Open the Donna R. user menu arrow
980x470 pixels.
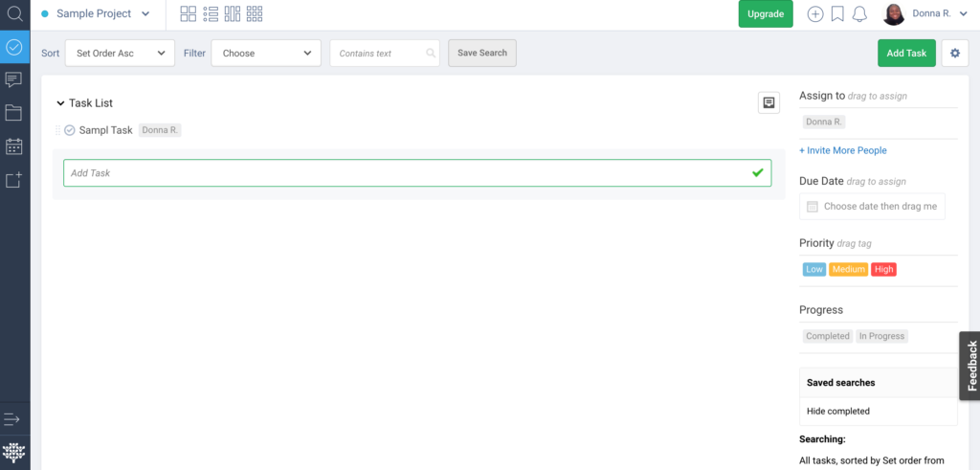click(963, 13)
